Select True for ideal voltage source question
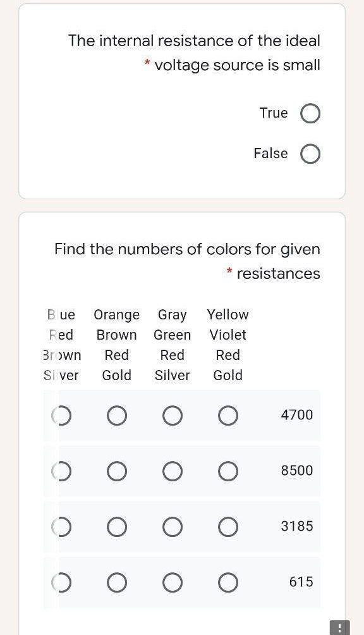Image resolution: width=364 pixels, height=635 pixels. [310, 113]
